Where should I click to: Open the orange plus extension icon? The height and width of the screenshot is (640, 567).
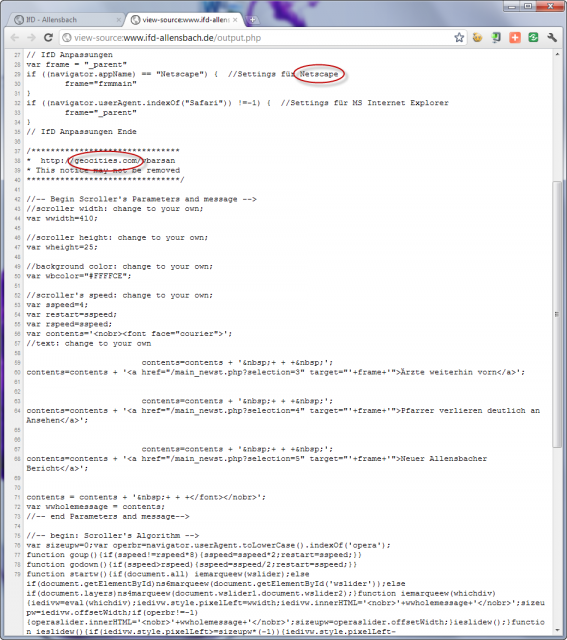tap(515, 38)
